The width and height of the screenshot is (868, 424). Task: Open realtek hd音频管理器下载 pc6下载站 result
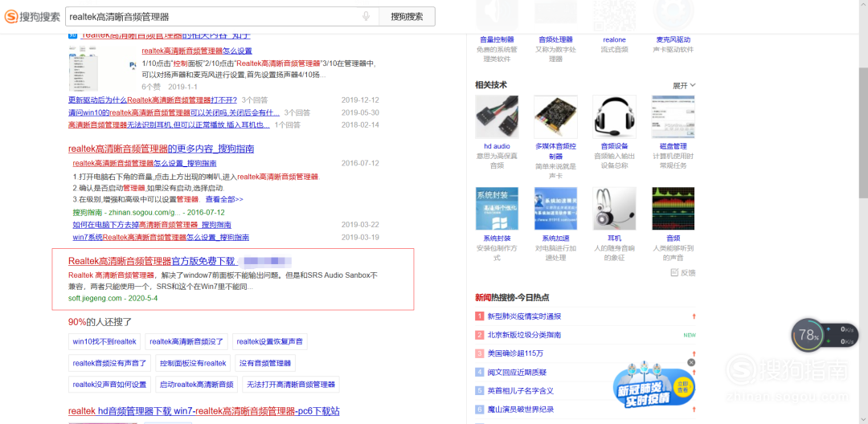click(x=203, y=411)
